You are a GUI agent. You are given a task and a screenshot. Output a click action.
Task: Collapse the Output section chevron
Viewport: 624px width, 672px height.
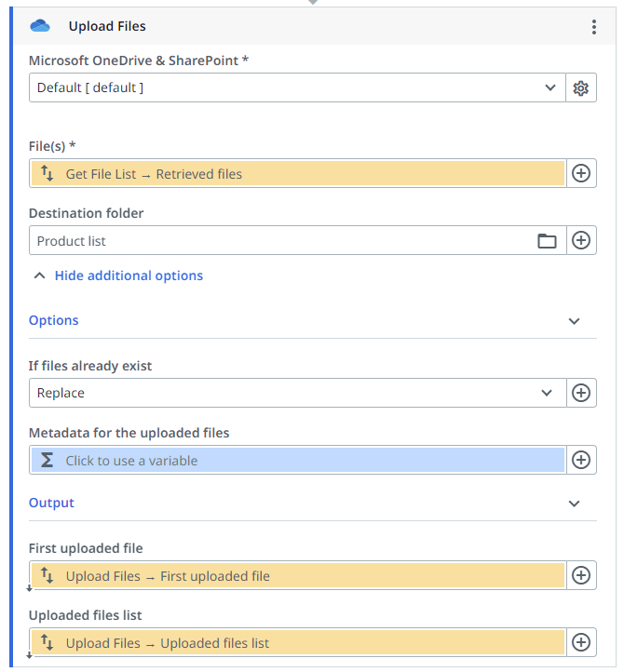pos(575,504)
